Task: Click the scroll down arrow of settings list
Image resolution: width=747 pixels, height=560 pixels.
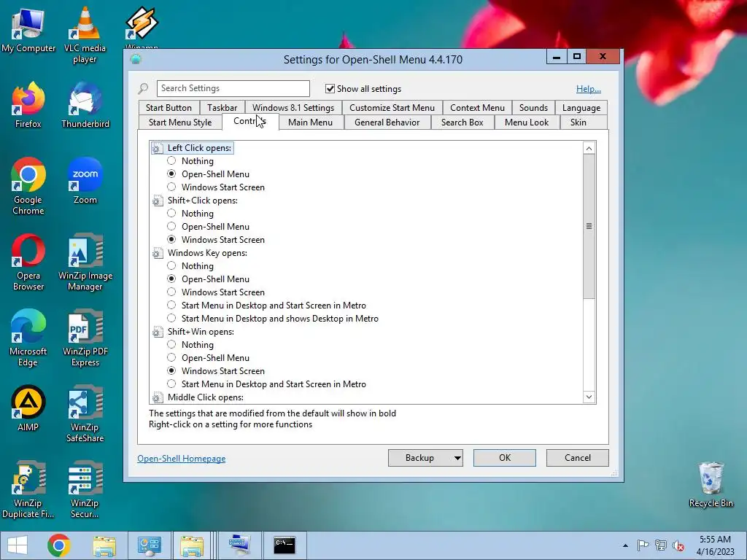Action: click(589, 397)
